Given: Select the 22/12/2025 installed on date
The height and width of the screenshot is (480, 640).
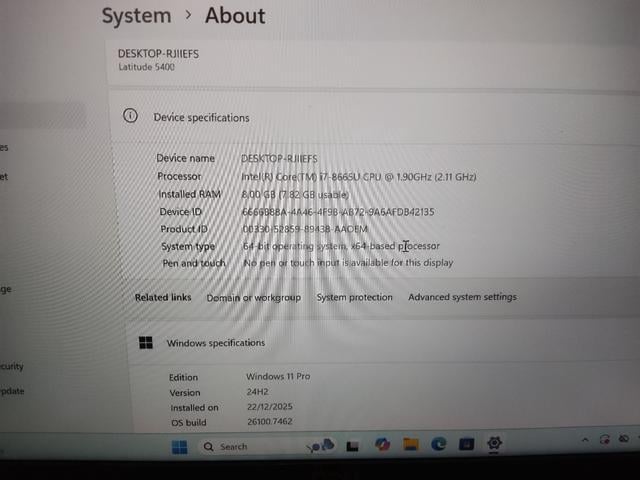Looking at the screenshot, I should point(269,406).
